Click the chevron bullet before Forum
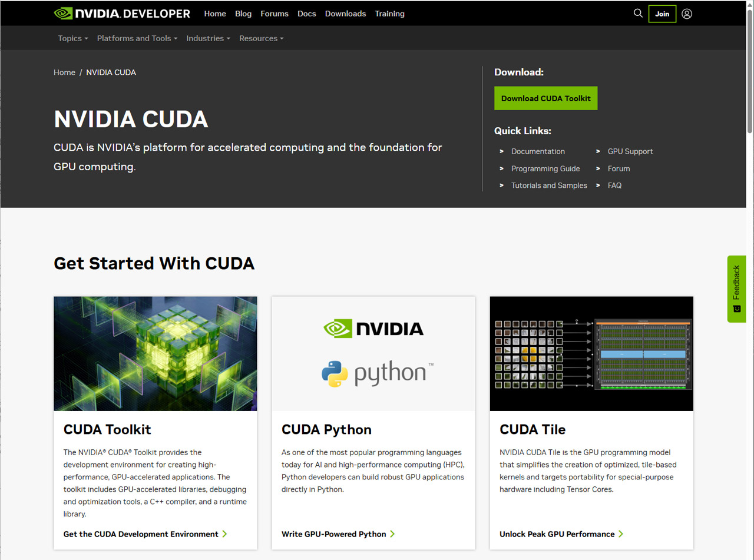 click(x=598, y=168)
